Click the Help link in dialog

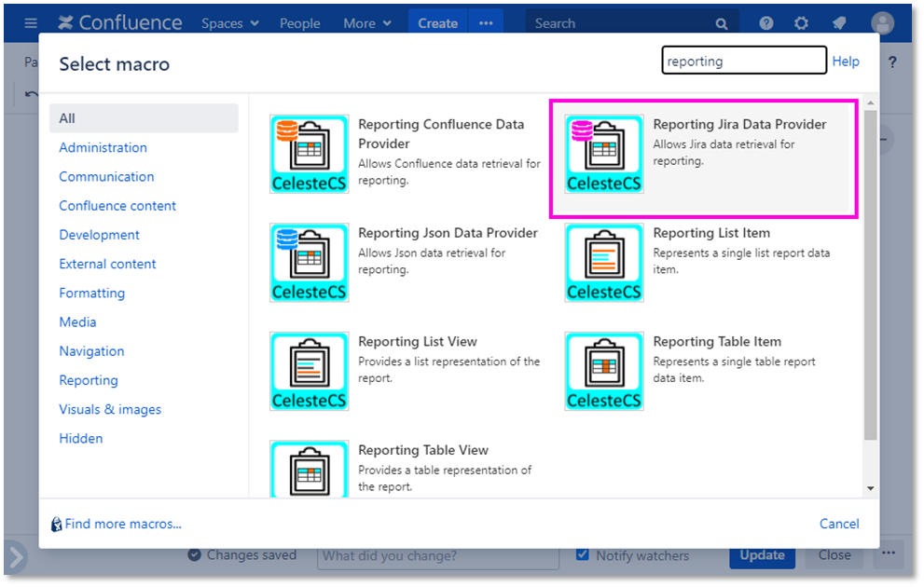point(845,61)
